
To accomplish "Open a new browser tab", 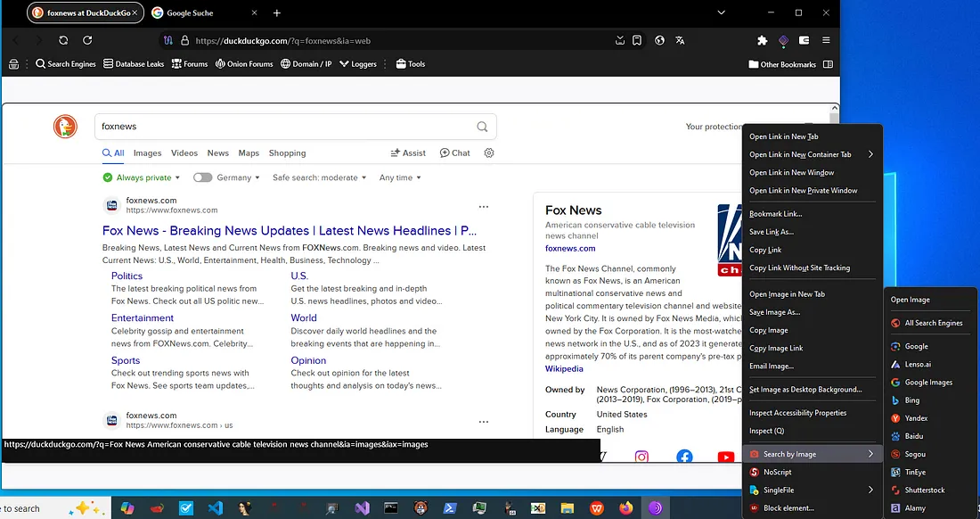I will coord(277,12).
